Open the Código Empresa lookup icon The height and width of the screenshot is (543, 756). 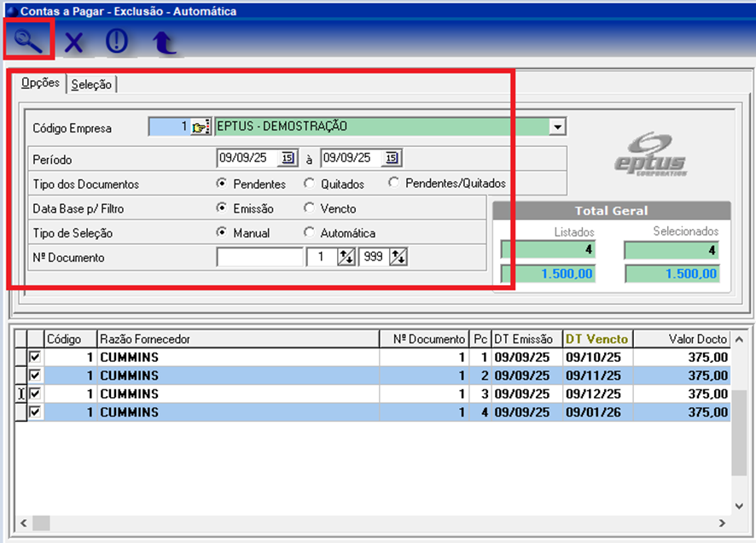pos(201,127)
